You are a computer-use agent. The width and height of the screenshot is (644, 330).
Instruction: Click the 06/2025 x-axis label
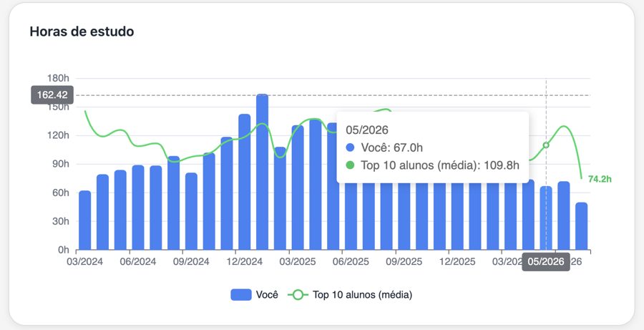(351, 262)
